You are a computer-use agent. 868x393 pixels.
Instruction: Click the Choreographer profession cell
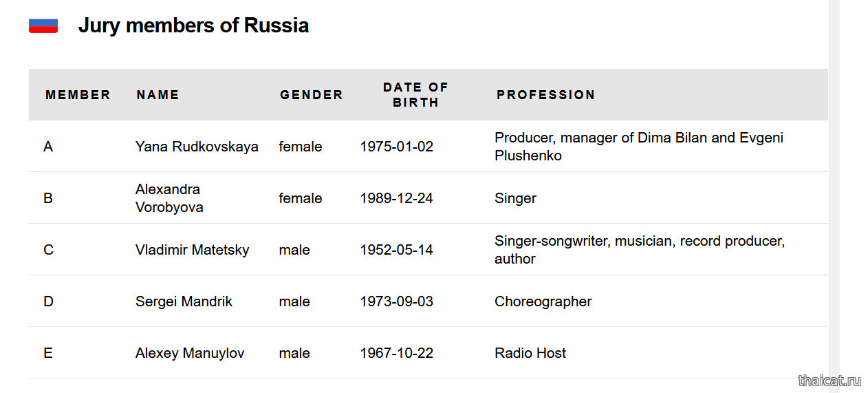coord(543,301)
